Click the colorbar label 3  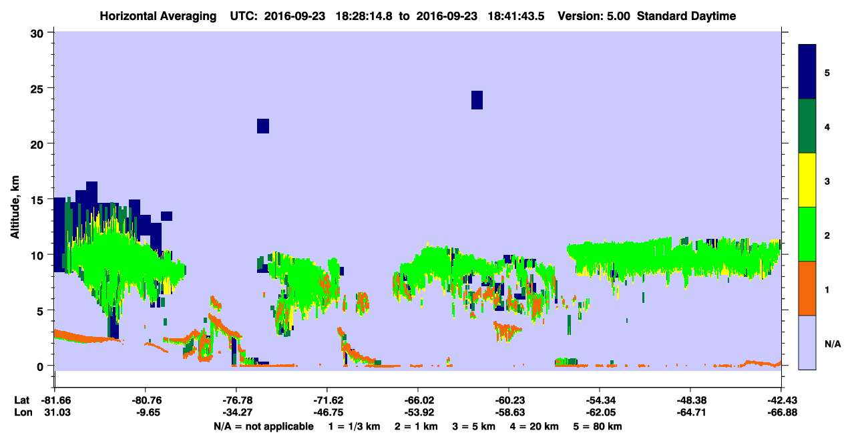tap(827, 181)
